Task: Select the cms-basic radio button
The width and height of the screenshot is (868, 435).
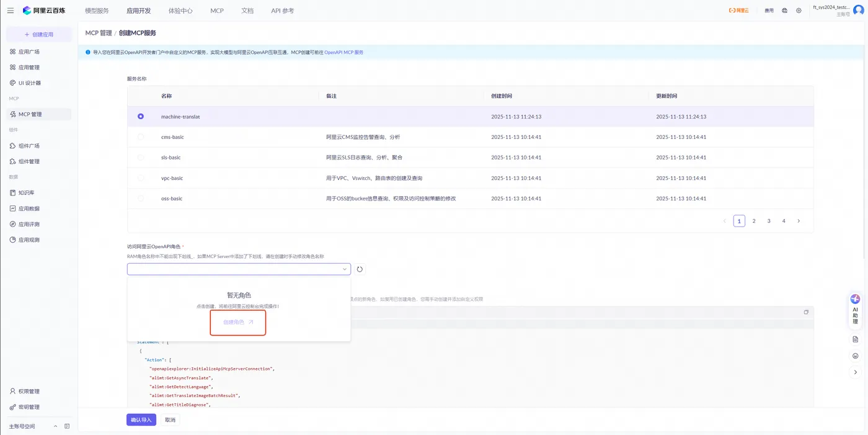Action: coord(141,137)
